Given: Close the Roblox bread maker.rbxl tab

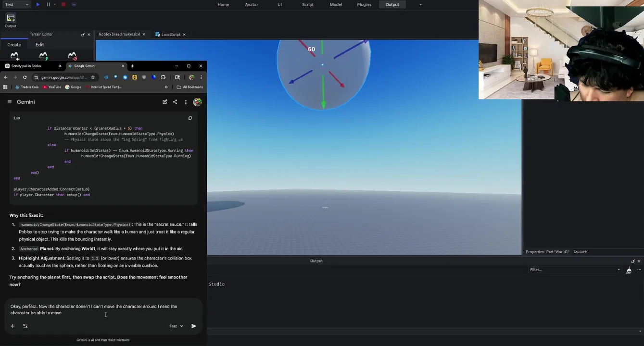Looking at the screenshot, I should 144,34.
